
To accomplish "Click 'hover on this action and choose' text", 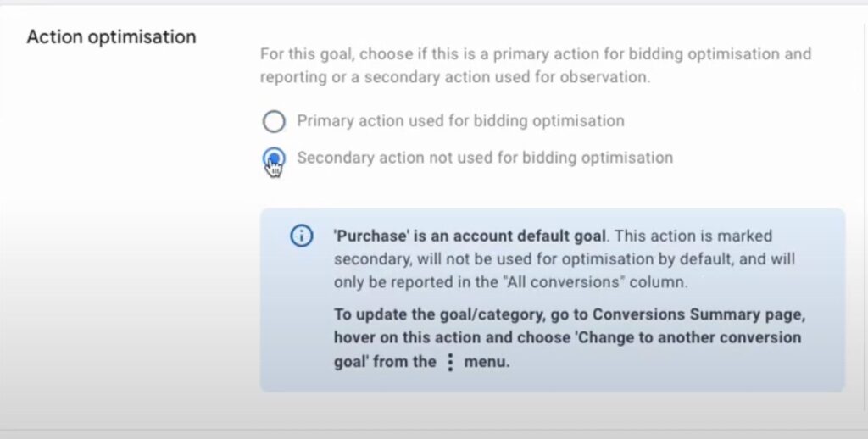I will (x=453, y=337).
